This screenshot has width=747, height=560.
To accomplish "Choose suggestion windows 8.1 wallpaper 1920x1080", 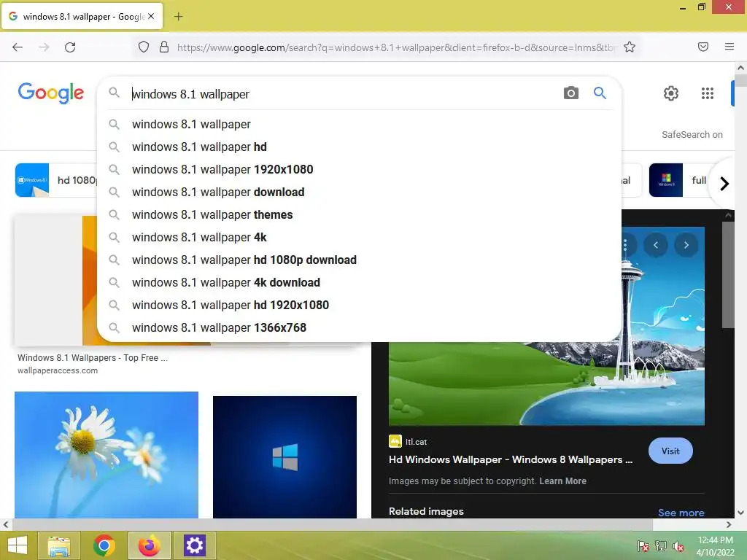I will (x=360, y=169).
